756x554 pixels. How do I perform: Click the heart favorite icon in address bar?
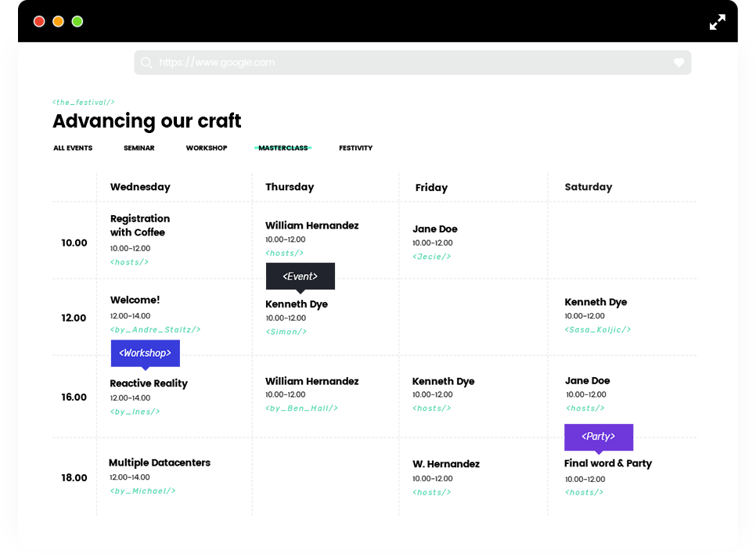tap(679, 63)
